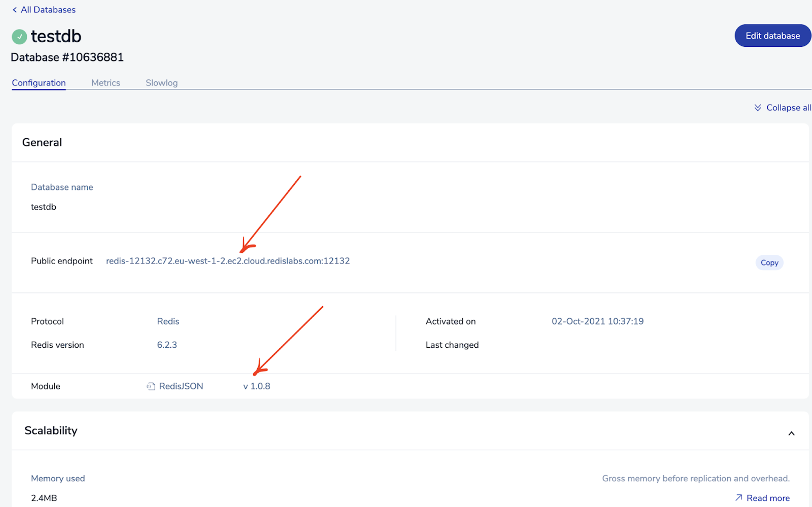The height and width of the screenshot is (507, 812).
Task: Click the Activated on date value
Action: (x=597, y=321)
